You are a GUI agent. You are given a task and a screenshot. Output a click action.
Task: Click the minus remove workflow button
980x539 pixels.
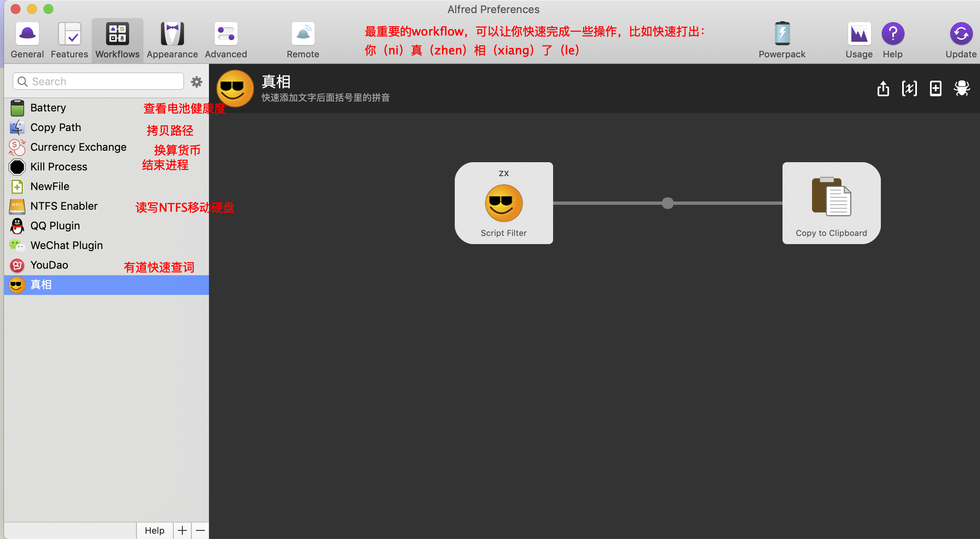click(200, 530)
